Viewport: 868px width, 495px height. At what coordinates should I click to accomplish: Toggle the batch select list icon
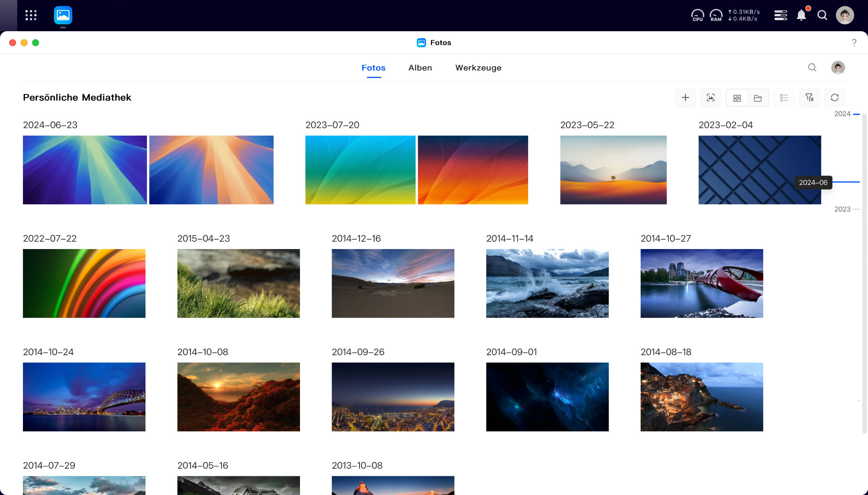(784, 97)
